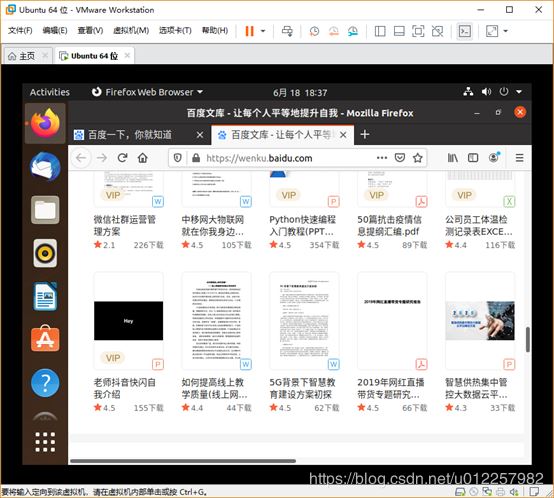The height and width of the screenshot is (498, 554).
Task: Close the Ubuntu 64 位 VMware tab
Action: (127, 55)
